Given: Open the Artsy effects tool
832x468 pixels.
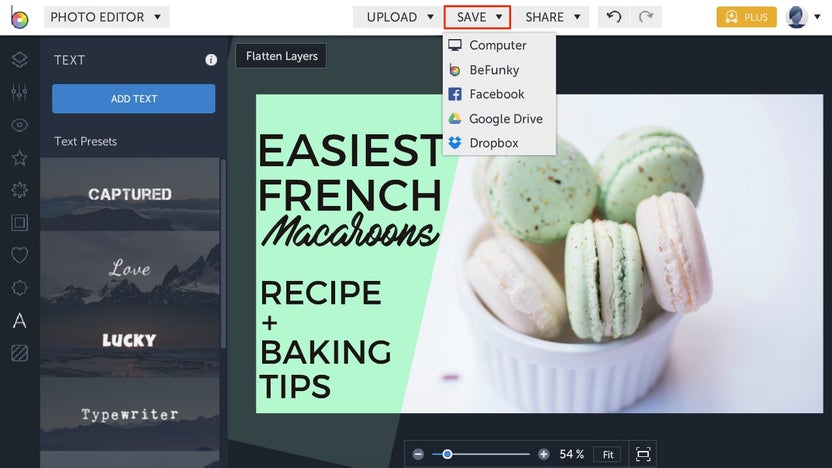Looking at the screenshot, I should point(20,190).
